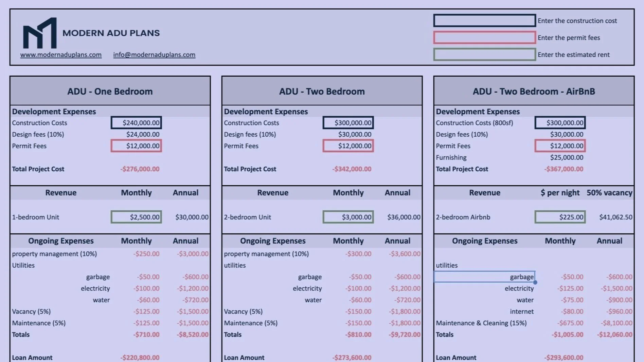Click the 2-bedroom Airbnb revenue label
Viewport: 644px width, 362px height.
pos(463,217)
